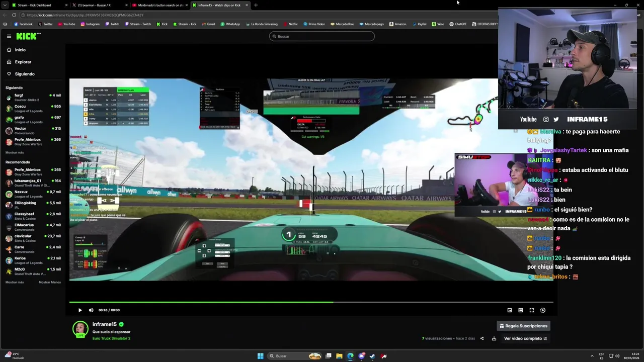Click the Inicio home icon in sidebar
The image size is (644, 362).
[9, 50]
